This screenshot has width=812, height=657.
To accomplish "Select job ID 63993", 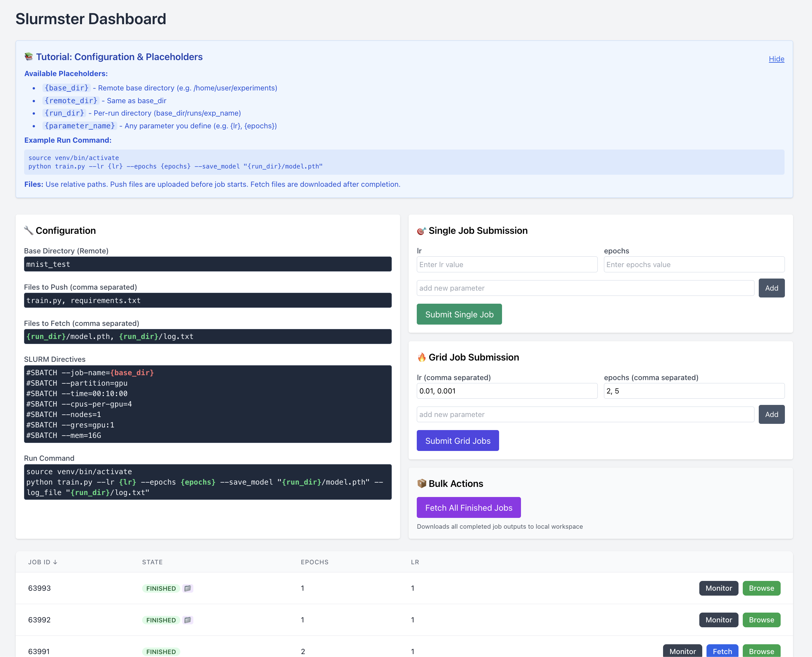I will point(40,588).
